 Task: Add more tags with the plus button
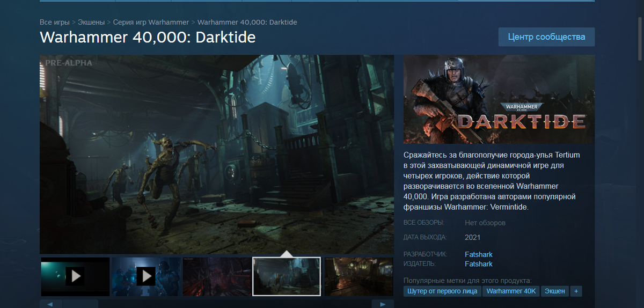pos(576,291)
